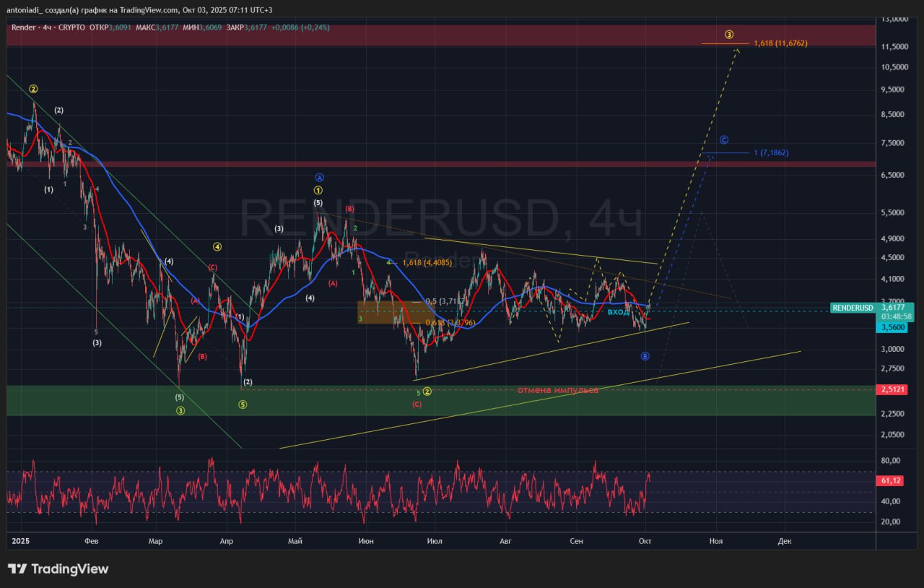
Task: Click the yellow circled 4 wave marker
Action: click(217, 247)
